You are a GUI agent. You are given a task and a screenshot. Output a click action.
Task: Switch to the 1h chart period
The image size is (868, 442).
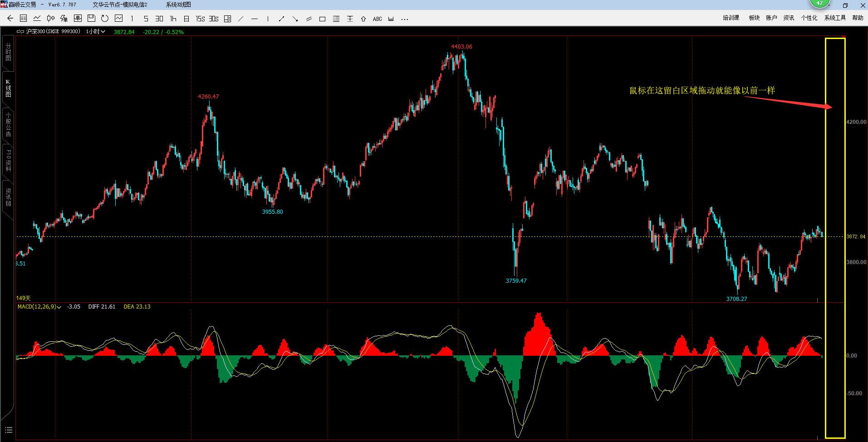[x=173, y=19]
